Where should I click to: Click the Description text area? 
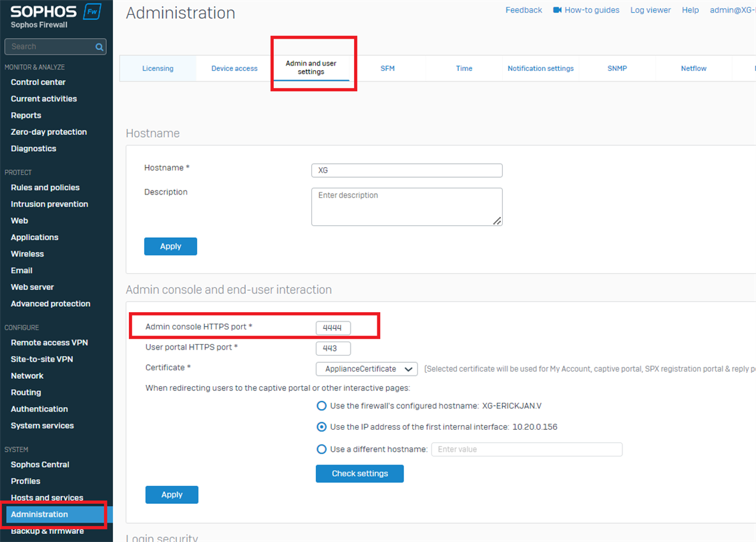click(x=407, y=207)
